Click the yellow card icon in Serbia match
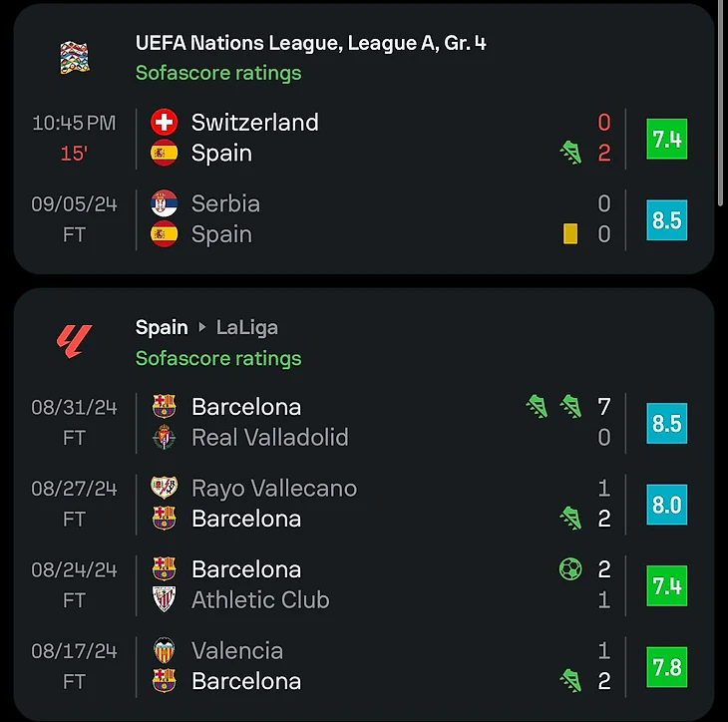 pyautogui.click(x=570, y=233)
